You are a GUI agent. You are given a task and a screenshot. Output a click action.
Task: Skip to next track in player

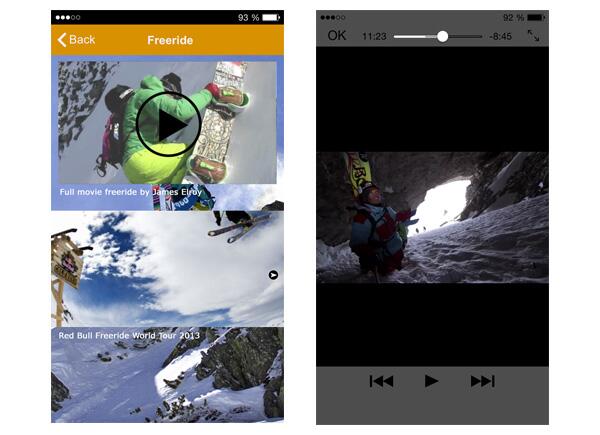[483, 381]
